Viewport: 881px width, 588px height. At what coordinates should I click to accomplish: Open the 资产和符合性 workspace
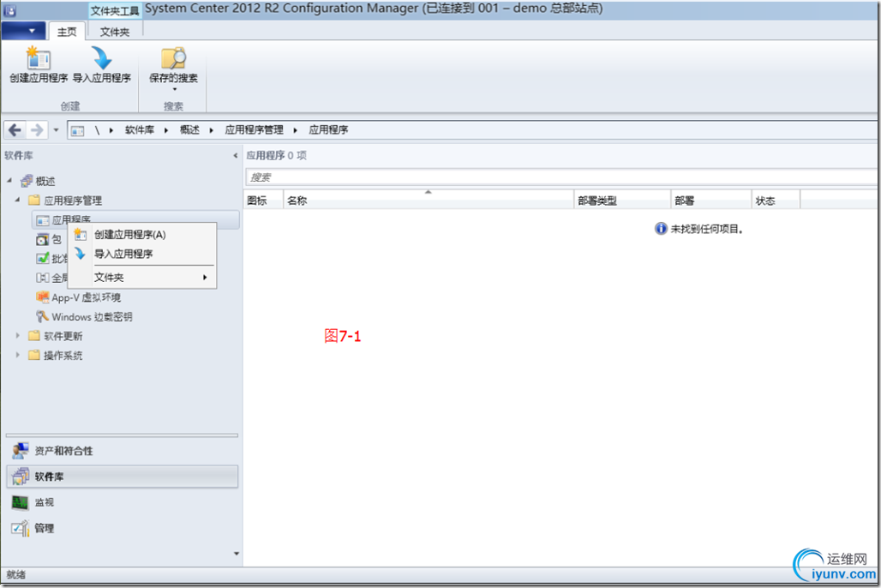point(122,451)
